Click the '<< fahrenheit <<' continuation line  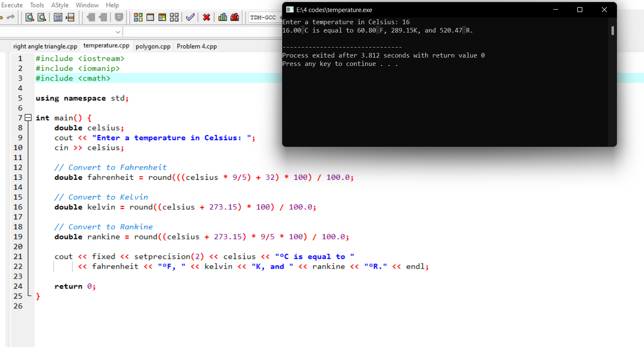(253, 266)
